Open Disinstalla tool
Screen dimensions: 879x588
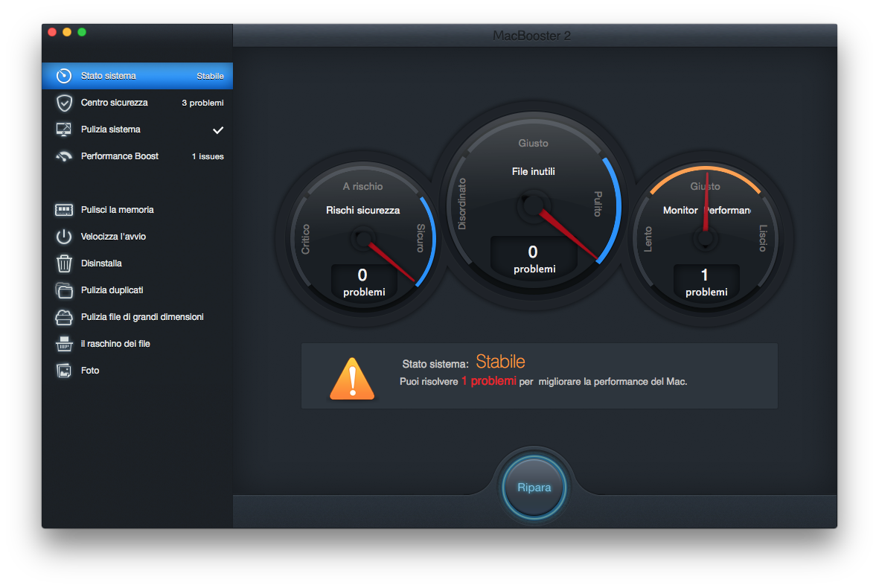click(x=138, y=263)
